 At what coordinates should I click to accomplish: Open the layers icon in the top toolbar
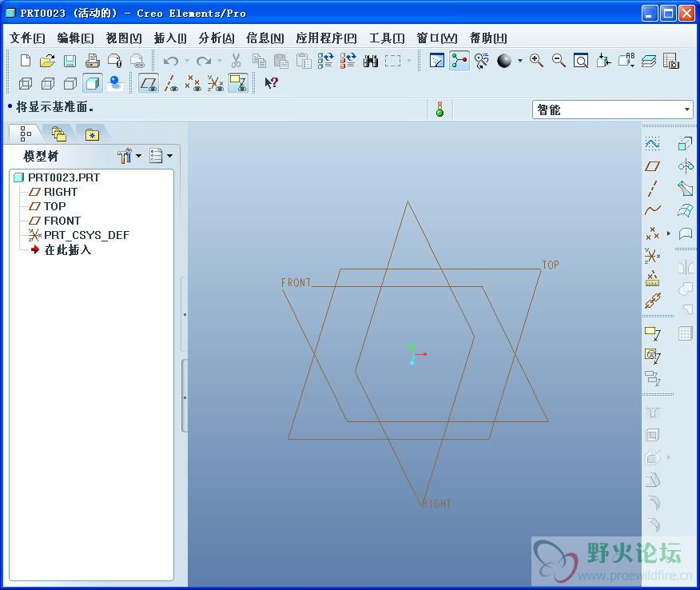tap(649, 60)
